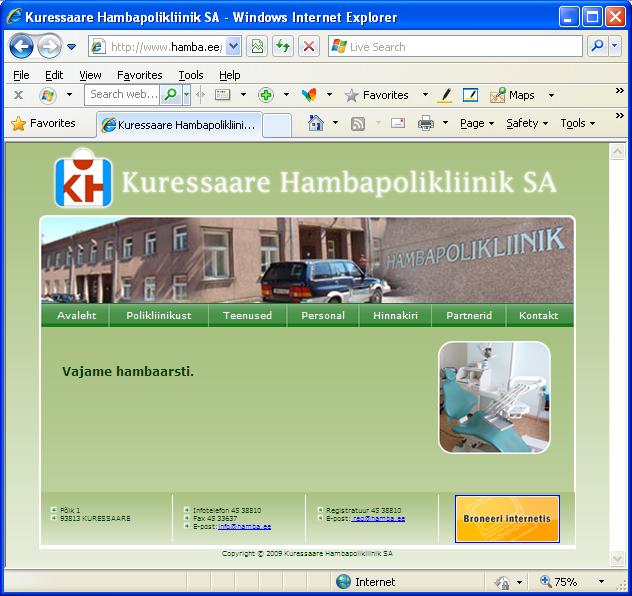Refresh the page with the green arrows
Image resolution: width=632 pixels, height=596 pixels.
[x=283, y=47]
